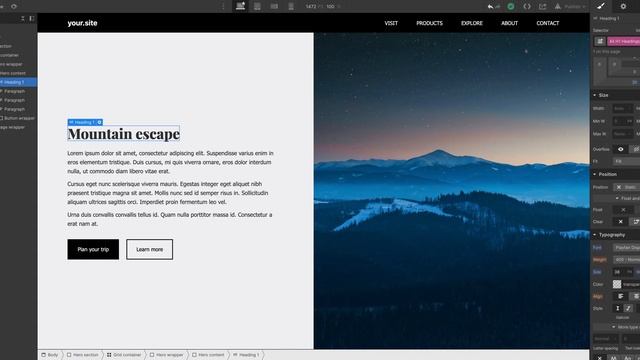Open the canvas options three-dot menu
Viewport: 640px width, 360px height.
click(223, 7)
